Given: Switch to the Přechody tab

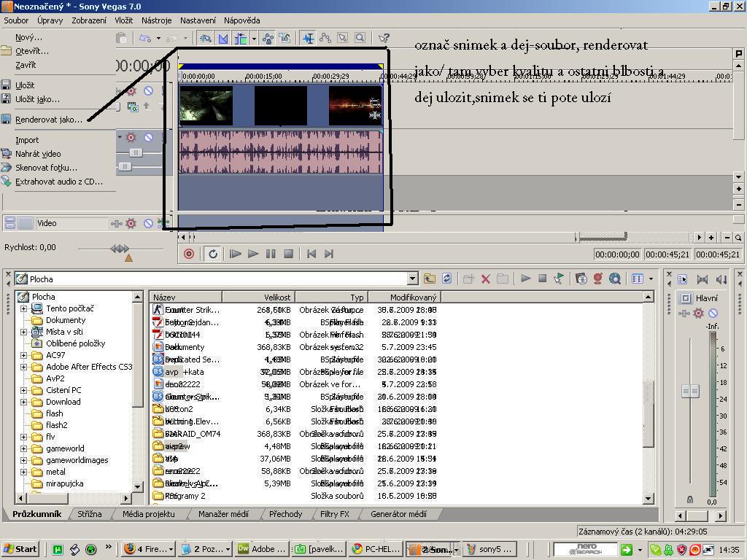Looking at the screenshot, I should pyautogui.click(x=285, y=514).
